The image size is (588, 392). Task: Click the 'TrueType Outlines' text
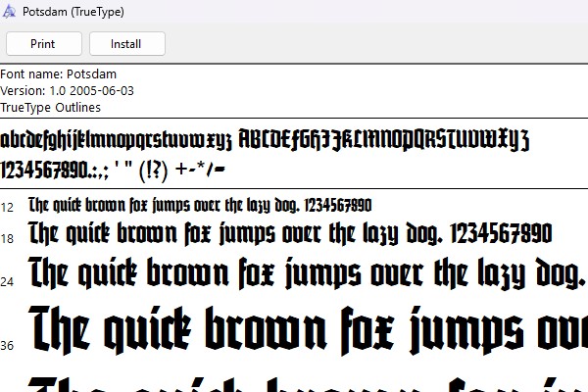51,107
